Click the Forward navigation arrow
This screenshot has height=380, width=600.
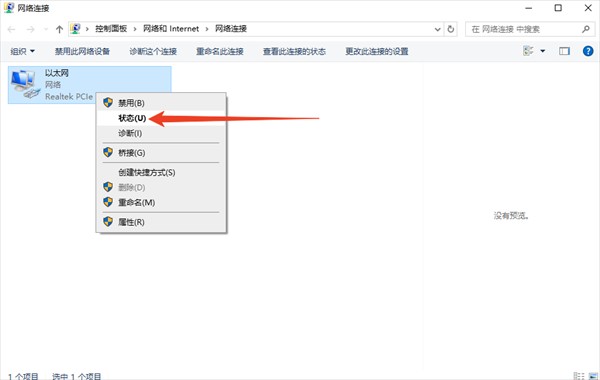point(31,29)
